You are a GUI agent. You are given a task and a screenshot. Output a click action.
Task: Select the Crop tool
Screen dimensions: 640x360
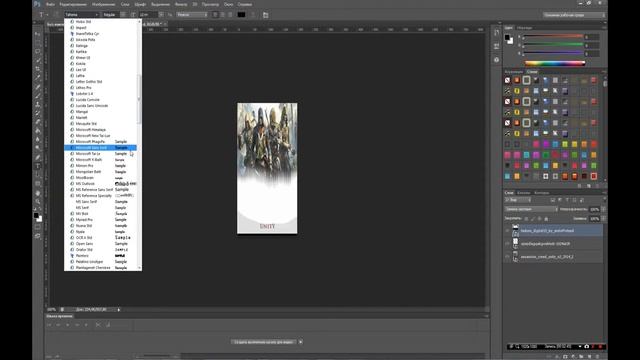(38, 69)
